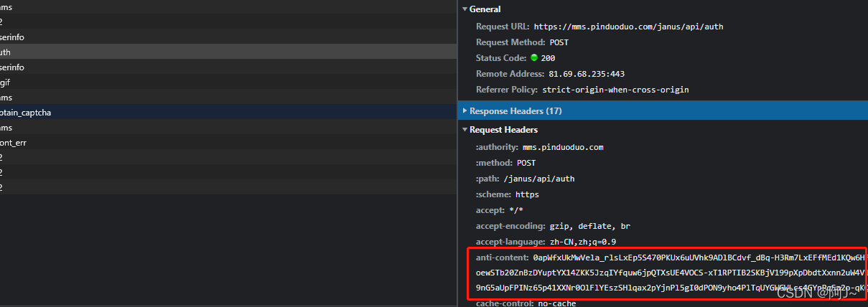The image size is (868, 307).
Task: Click the Remote Address label
Action: 510,74
